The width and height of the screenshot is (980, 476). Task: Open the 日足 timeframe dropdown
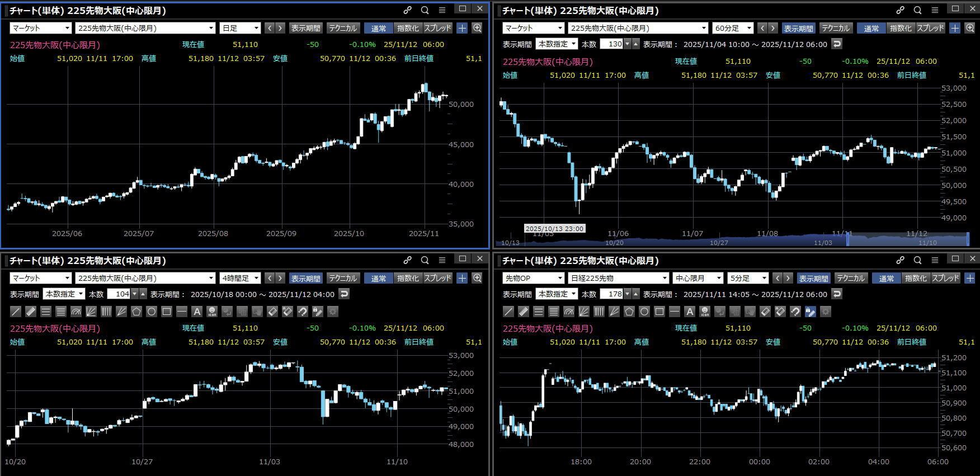241,28
